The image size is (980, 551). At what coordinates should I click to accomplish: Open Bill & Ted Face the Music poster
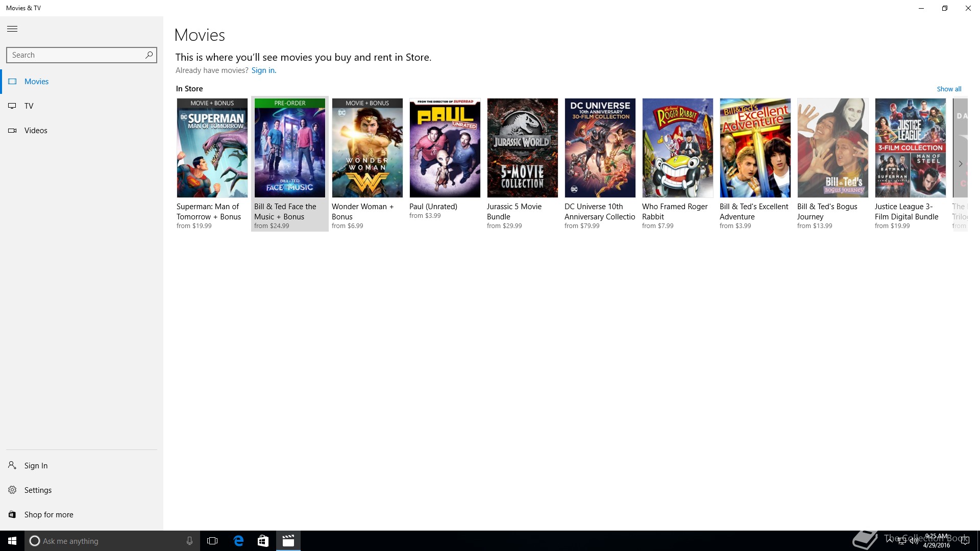(x=290, y=148)
